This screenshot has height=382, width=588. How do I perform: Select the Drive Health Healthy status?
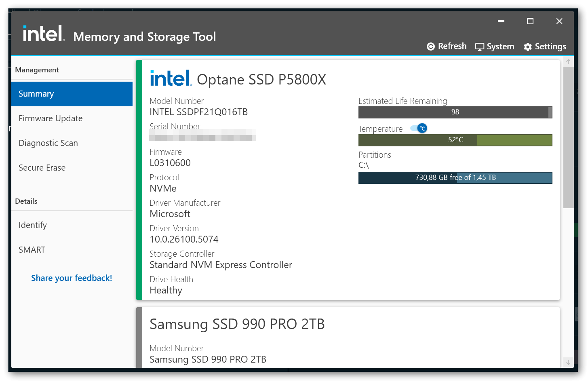point(166,290)
